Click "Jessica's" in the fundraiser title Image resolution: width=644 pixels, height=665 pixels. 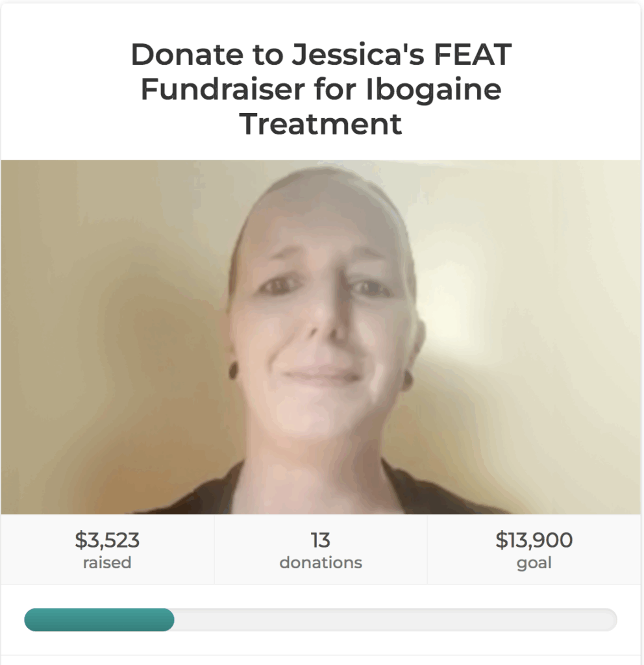tap(358, 55)
